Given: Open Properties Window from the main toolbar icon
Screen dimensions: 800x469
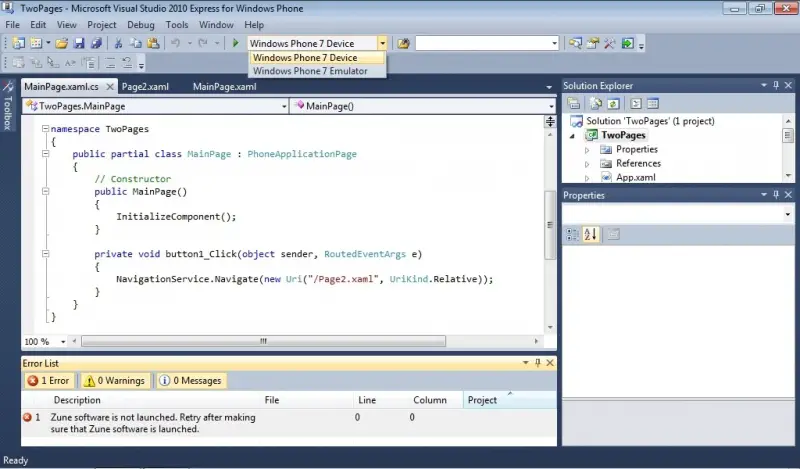Looking at the screenshot, I should (593, 43).
